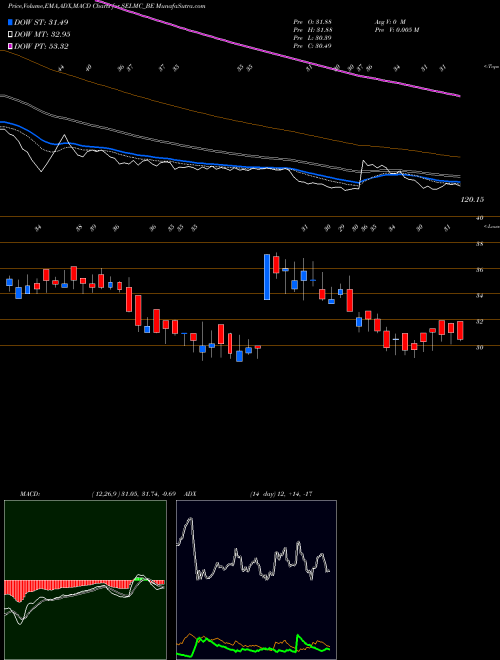Select the 'DOW MT: 32.95' legend text
This screenshot has width=500, height=660.
click(x=42, y=35)
